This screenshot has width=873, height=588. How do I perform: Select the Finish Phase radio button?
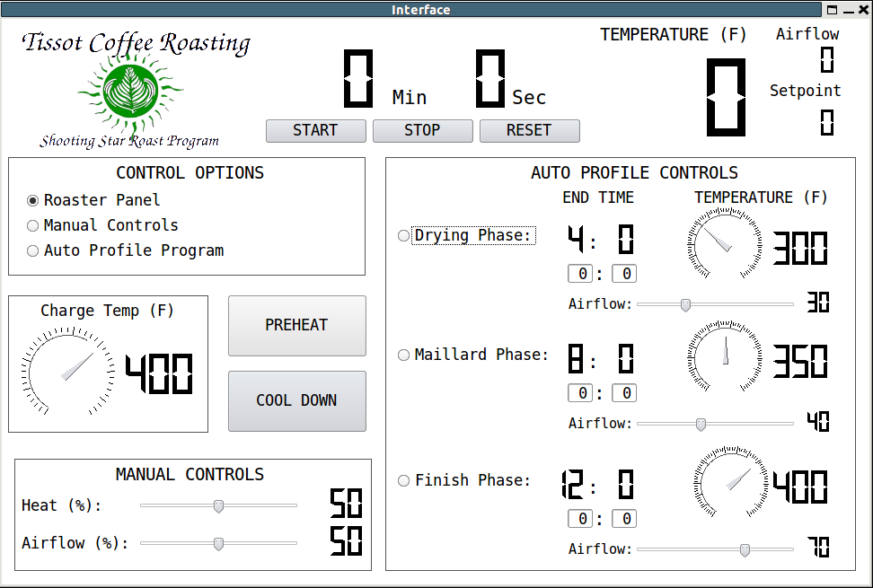click(403, 480)
